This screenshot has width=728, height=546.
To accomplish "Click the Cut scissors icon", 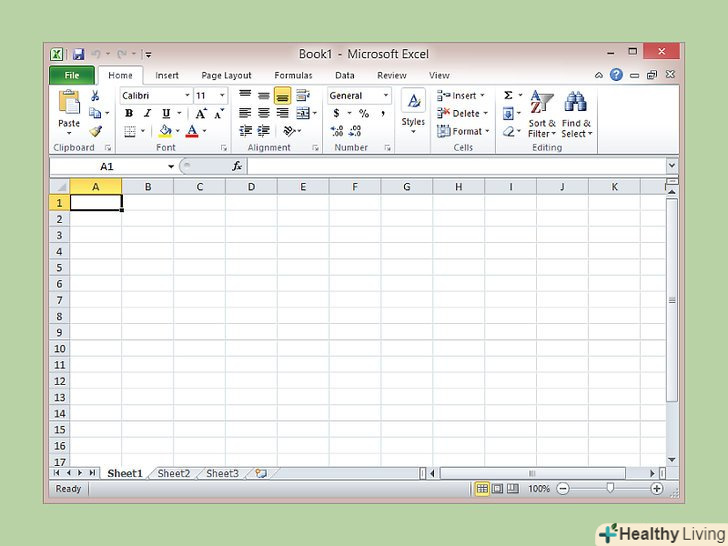I will click(x=96, y=96).
